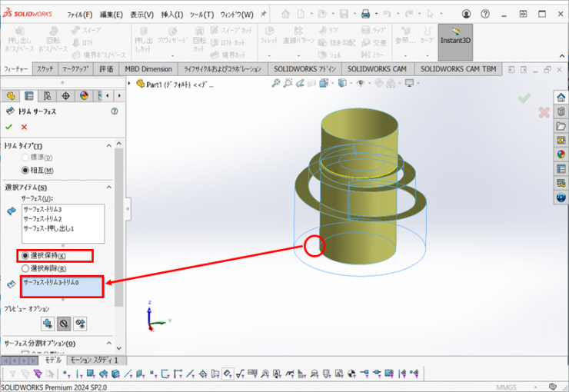Open the ファイル(F) menu
The image size is (569, 392).
pos(79,15)
